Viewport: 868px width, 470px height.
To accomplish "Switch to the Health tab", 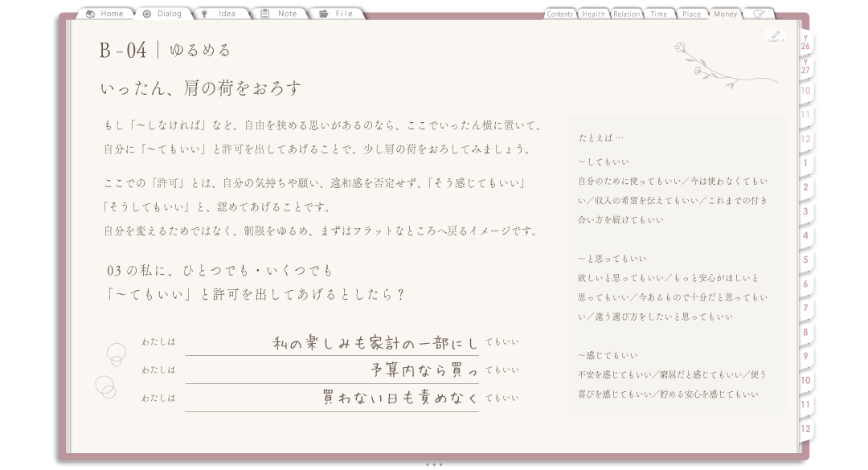I will coord(593,14).
